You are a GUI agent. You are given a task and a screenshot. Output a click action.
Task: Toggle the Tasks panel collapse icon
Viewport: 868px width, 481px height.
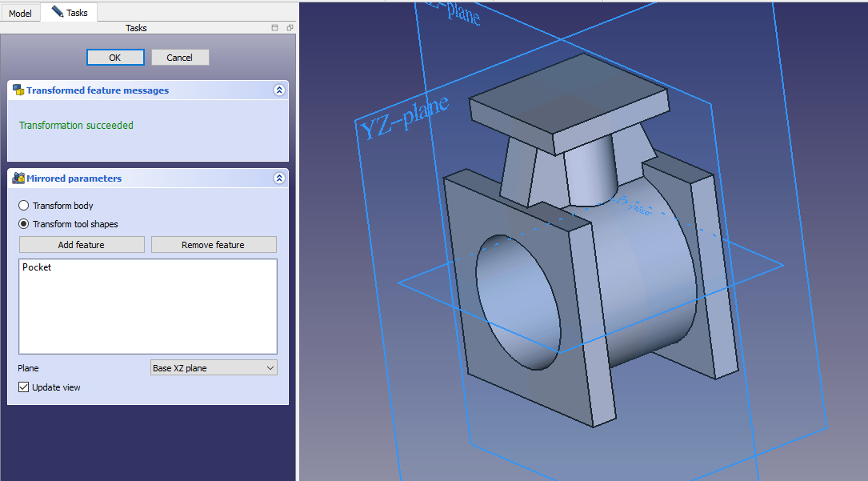click(x=275, y=28)
